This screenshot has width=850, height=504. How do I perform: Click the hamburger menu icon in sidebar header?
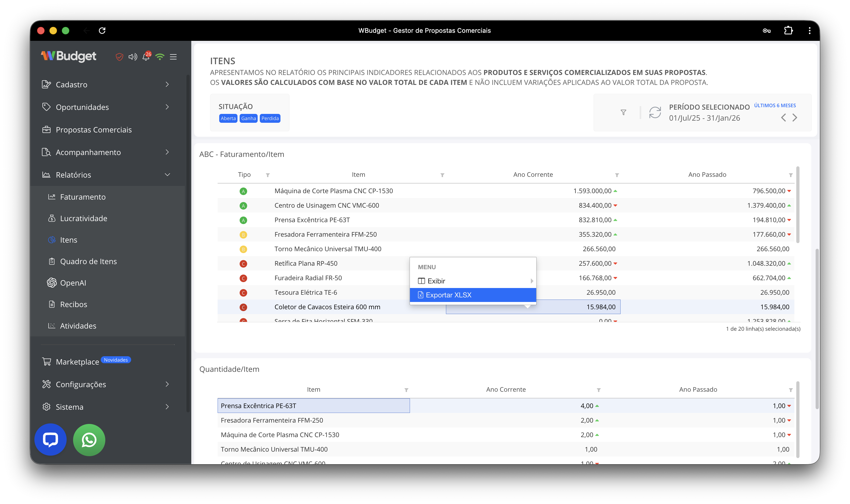[173, 57]
